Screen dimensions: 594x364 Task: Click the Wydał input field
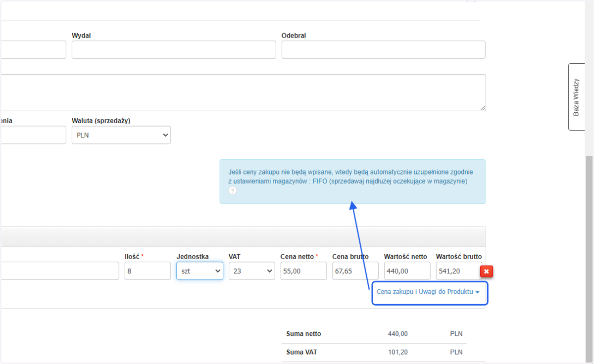coord(174,50)
